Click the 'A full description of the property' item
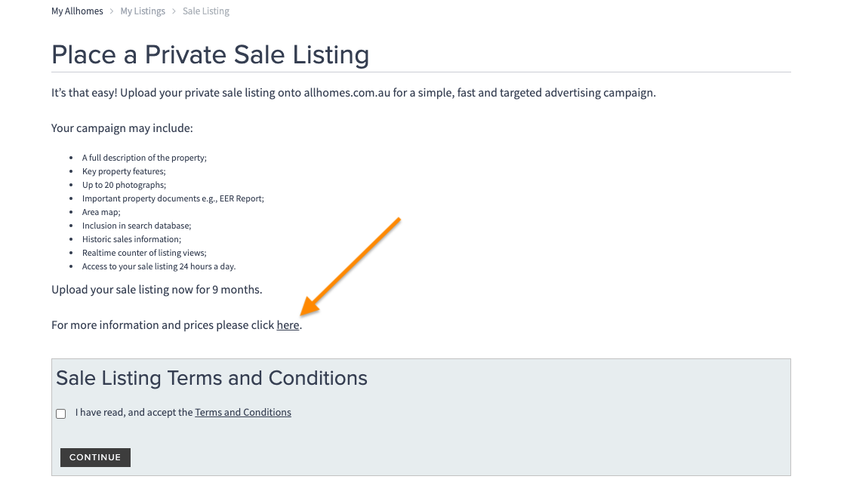 pyautogui.click(x=144, y=158)
